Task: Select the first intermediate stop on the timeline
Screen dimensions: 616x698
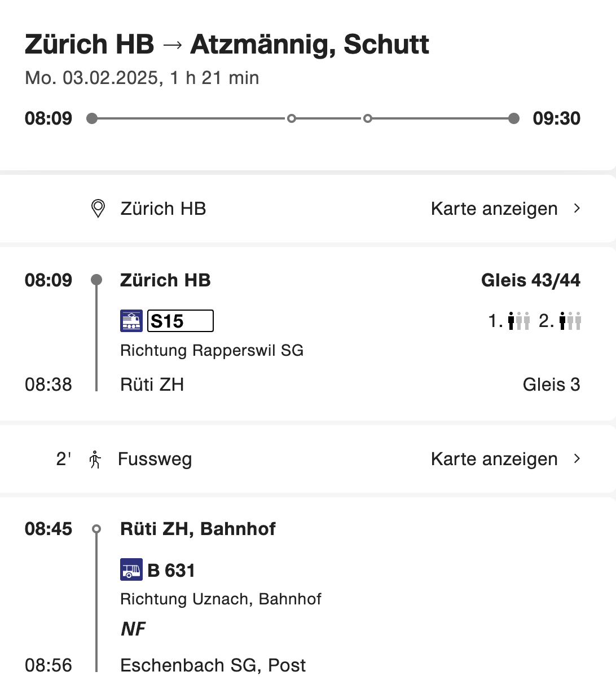Action: tap(292, 118)
